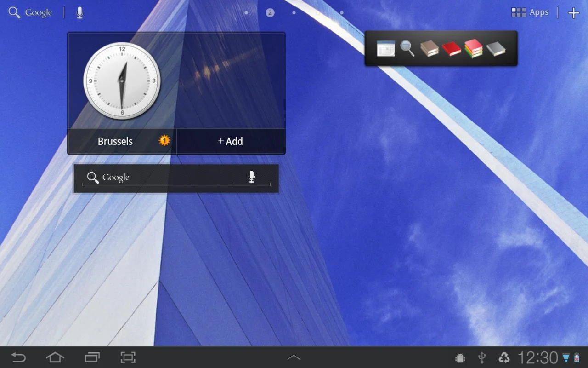This screenshot has width=588, height=368.
Task: Tap the Home button in the system bar
Action: [55, 357]
